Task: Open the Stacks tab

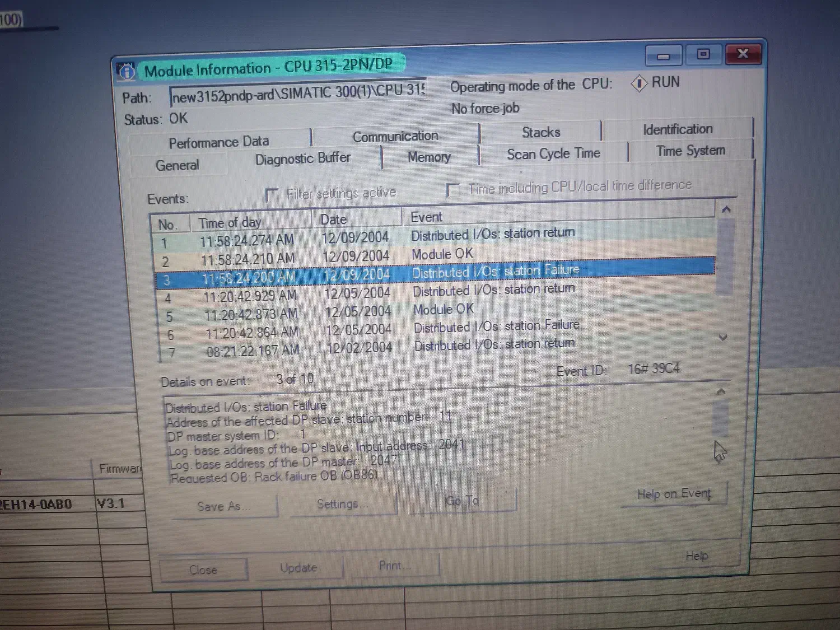Action: tap(541, 132)
